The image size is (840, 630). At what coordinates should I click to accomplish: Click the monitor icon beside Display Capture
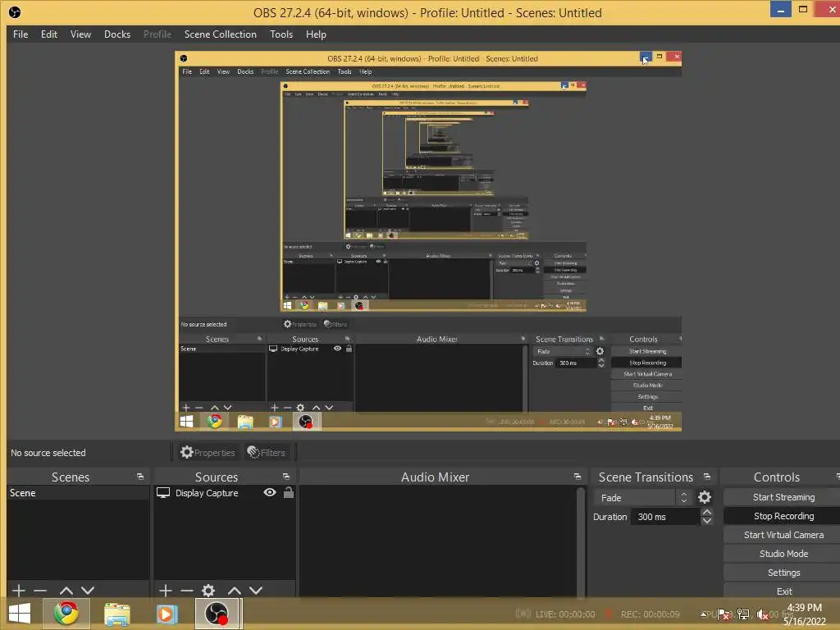coord(163,493)
